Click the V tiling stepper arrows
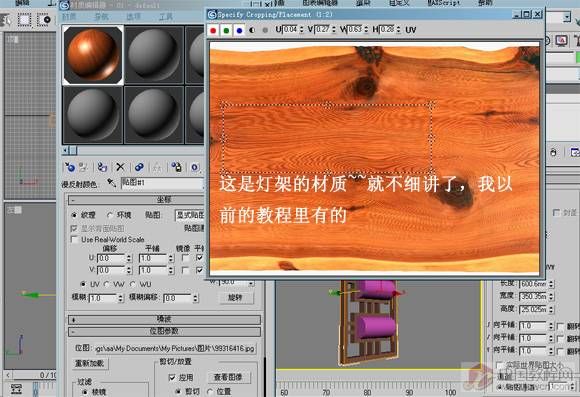The width and height of the screenshot is (580, 397). pos(171,270)
